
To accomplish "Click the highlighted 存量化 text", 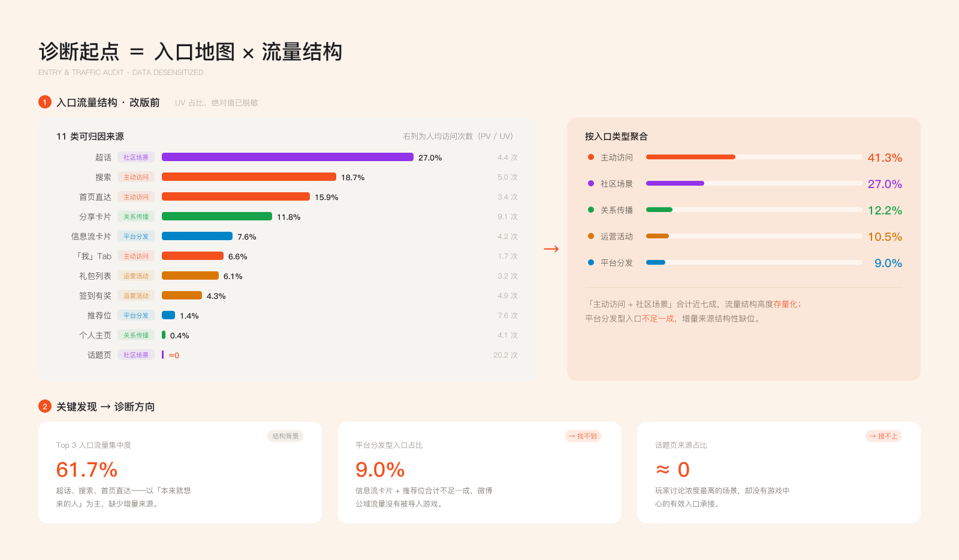I will 785,304.
